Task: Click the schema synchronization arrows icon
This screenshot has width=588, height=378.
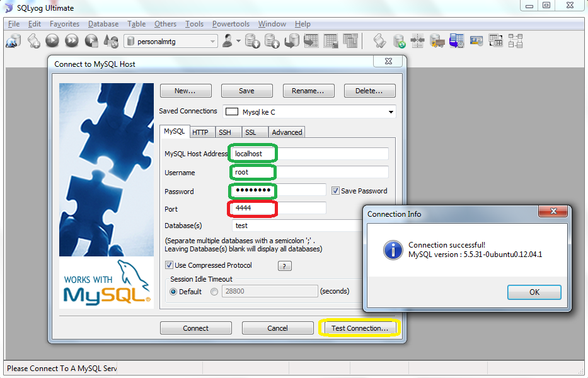Action: (x=417, y=40)
